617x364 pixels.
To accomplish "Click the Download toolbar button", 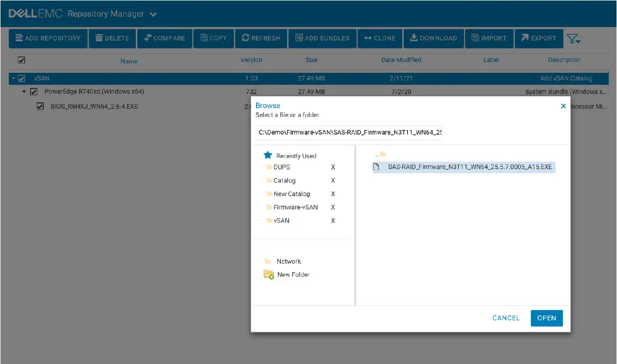I will (434, 38).
